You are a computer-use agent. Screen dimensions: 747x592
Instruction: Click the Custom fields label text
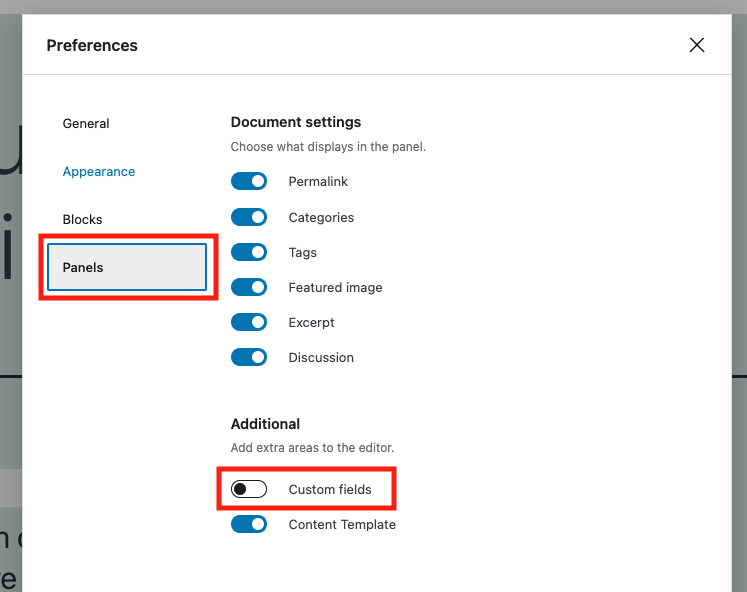click(x=330, y=490)
